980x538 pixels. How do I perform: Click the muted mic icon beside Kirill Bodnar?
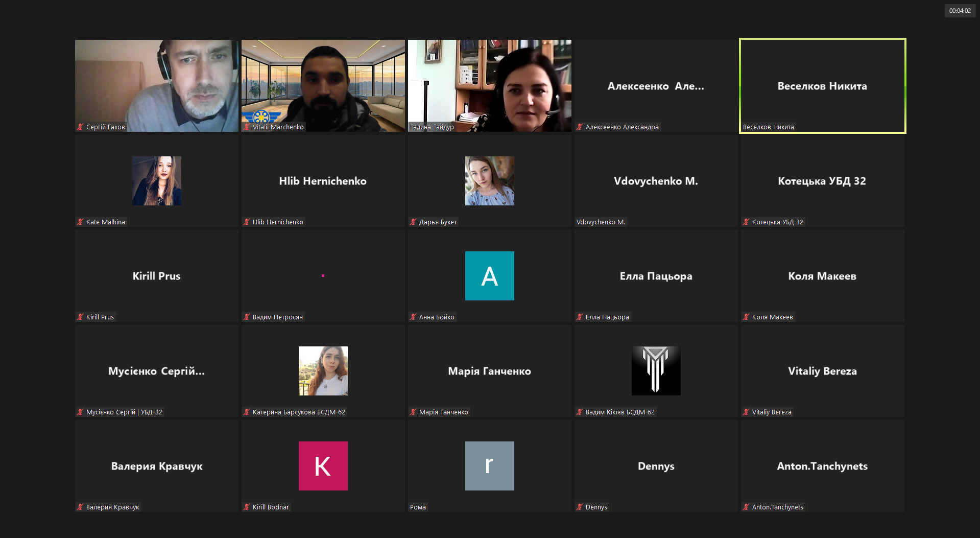(247, 507)
